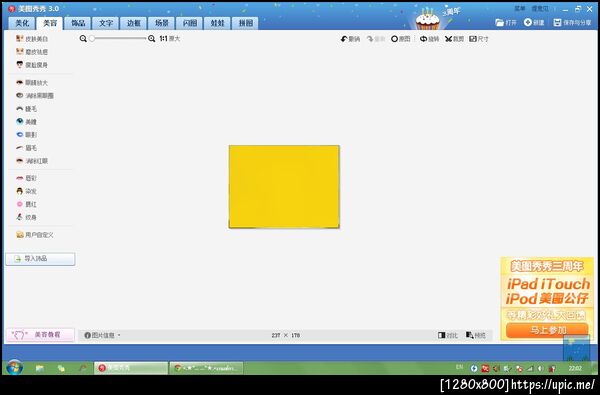
Task: Switch to the 饰品 tab
Action: point(78,23)
